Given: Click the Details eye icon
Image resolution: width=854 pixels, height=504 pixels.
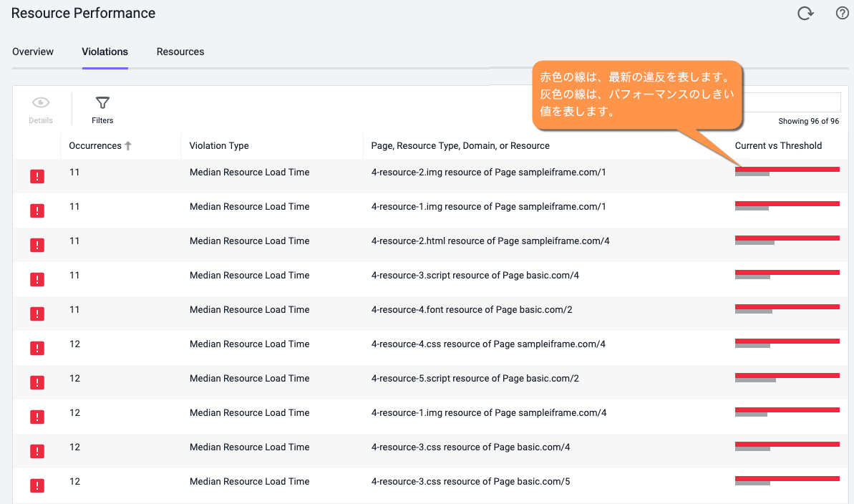Looking at the screenshot, I should pos(41,102).
